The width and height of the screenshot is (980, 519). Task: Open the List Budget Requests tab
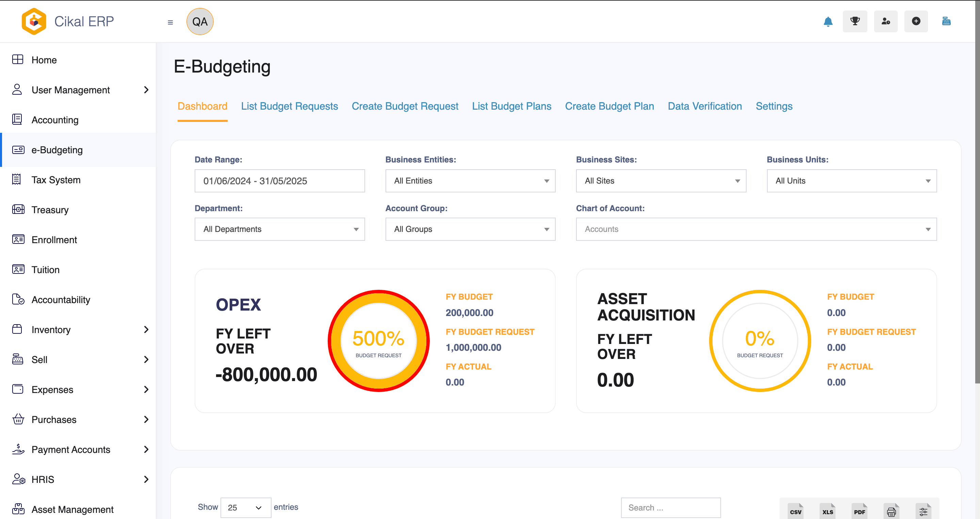[x=290, y=106]
